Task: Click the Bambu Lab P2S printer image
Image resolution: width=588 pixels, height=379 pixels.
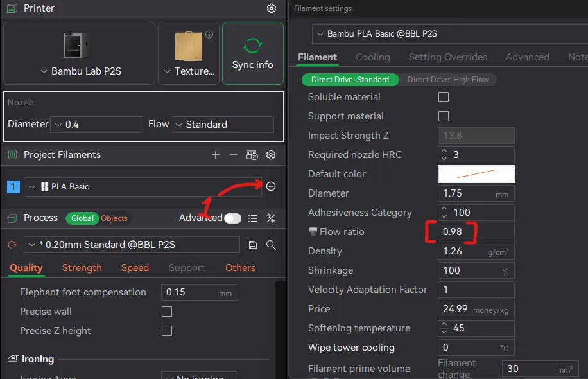Action: [x=76, y=46]
